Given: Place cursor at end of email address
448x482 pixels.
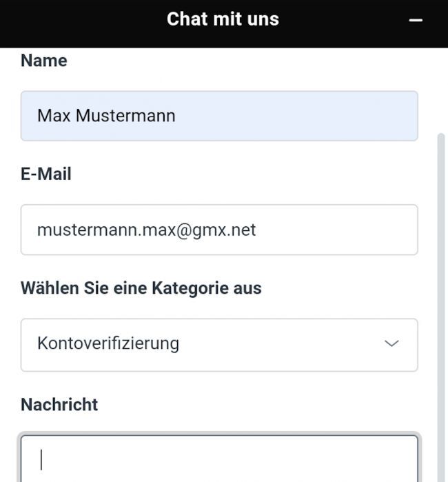Looking at the screenshot, I should click(x=257, y=230).
